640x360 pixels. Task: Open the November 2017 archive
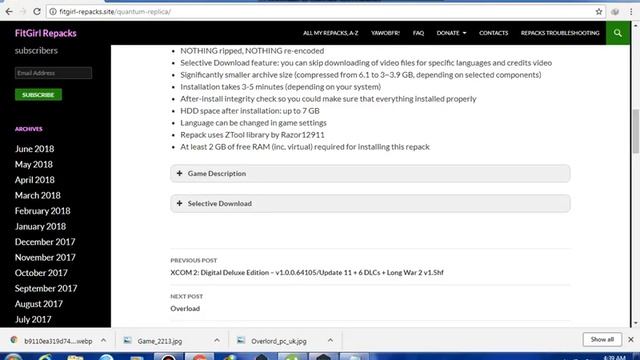pyautogui.click(x=45, y=258)
